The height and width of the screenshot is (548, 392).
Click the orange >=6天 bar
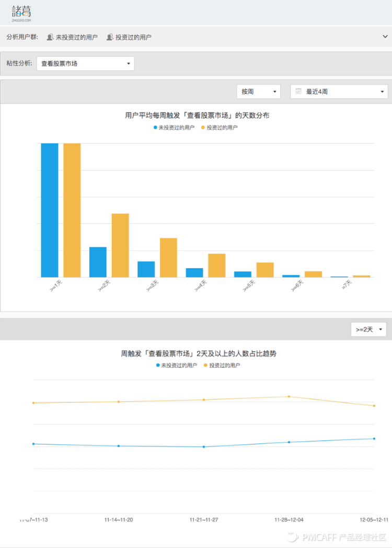pyautogui.click(x=313, y=275)
